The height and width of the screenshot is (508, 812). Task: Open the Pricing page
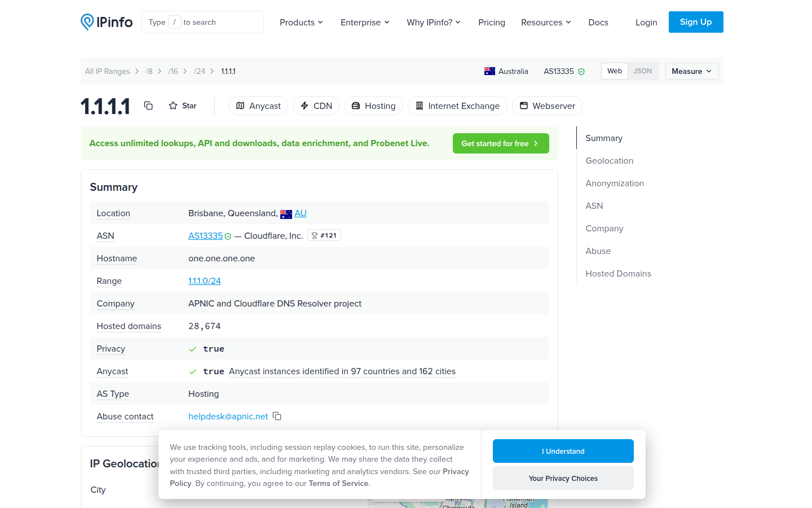492,22
